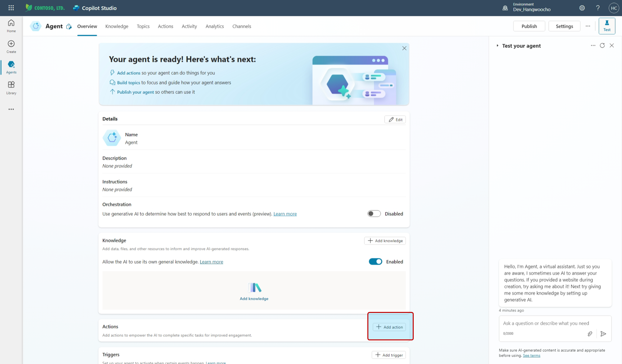Click the Add knowledge button
Viewport: 622px width, 364px height.
[385, 240]
